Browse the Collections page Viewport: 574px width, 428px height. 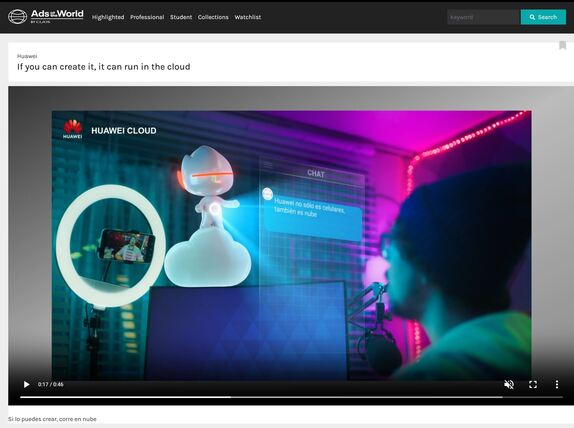[213, 17]
